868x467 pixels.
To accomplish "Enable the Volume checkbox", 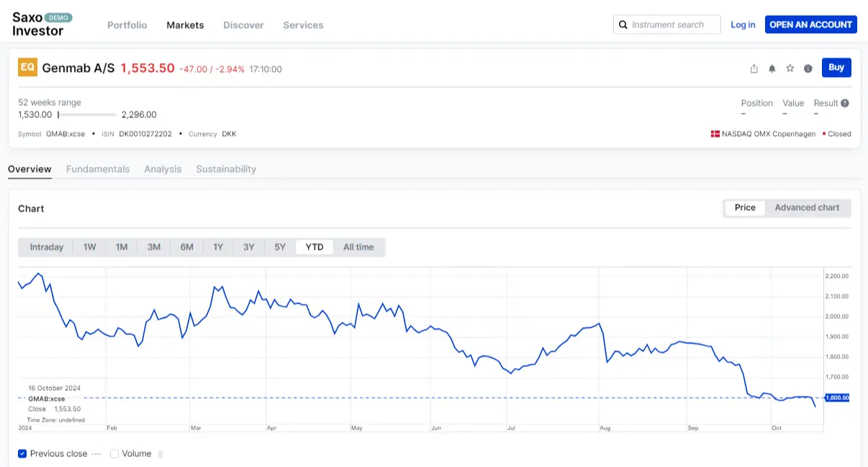I will tap(114, 453).
